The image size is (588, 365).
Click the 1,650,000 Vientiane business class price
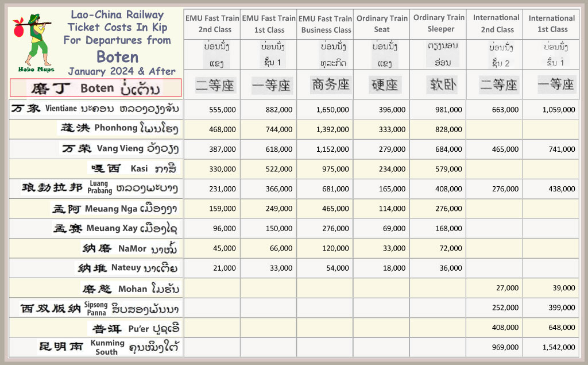[331, 110]
